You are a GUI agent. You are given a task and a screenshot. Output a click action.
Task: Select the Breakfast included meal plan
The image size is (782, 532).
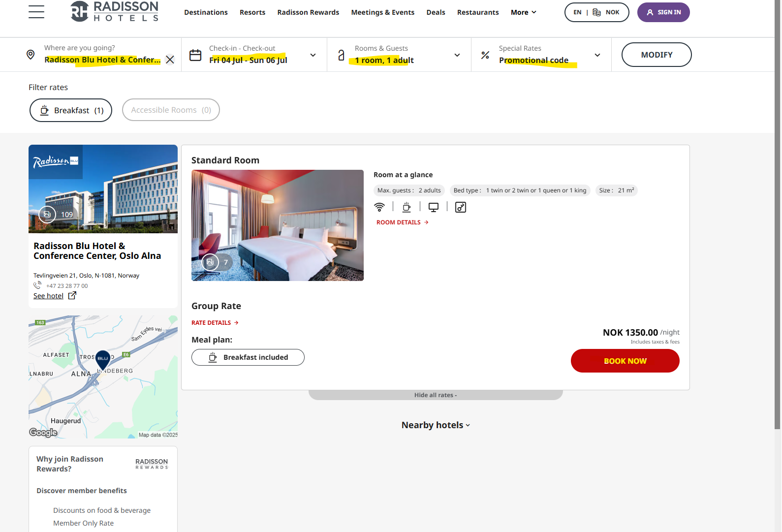pos(248,357)
